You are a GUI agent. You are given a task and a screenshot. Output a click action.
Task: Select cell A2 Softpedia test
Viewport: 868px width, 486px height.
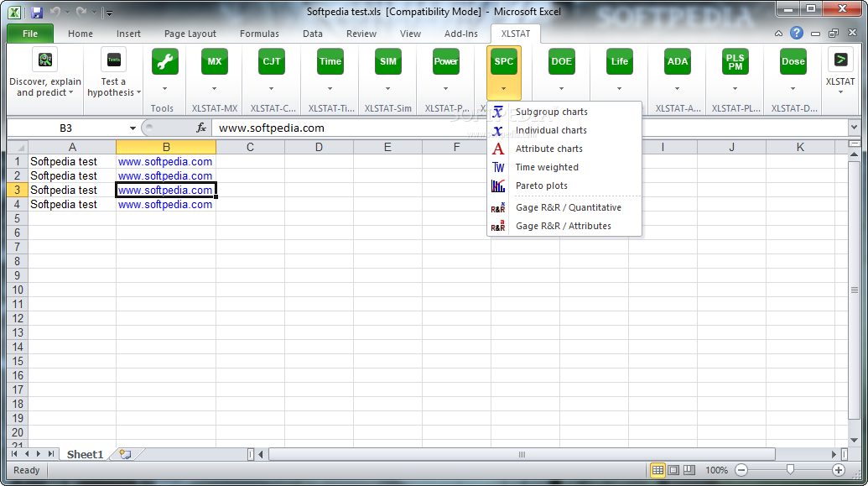tap(72, 175)
